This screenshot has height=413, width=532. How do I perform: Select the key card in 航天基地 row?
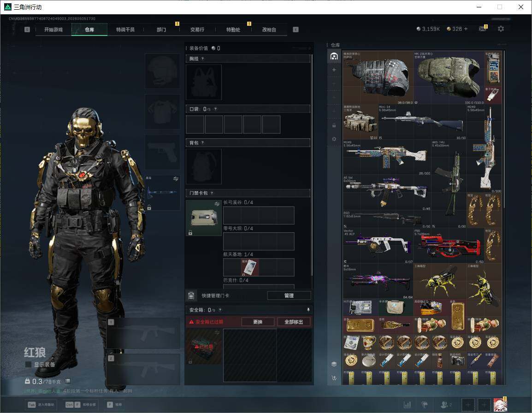point(250,267)
